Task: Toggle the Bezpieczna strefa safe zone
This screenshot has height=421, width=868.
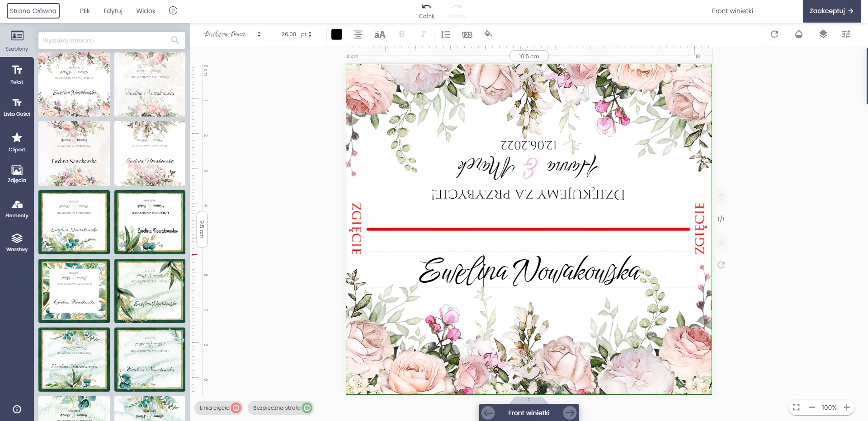Action: tap(307, 408)
